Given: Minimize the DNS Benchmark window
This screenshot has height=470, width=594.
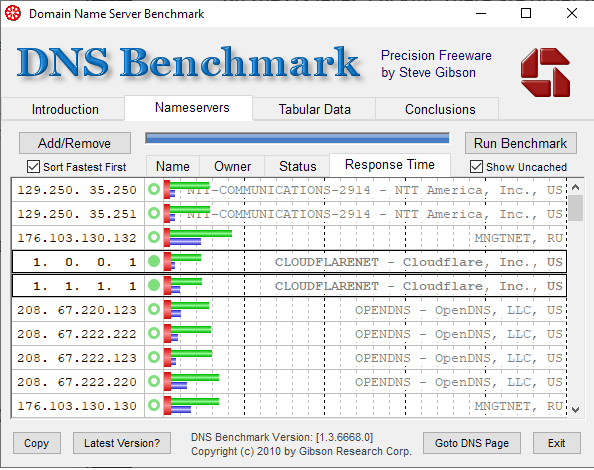Looking at the screenshot, I should pyautogui.click(x=481, y=13).
